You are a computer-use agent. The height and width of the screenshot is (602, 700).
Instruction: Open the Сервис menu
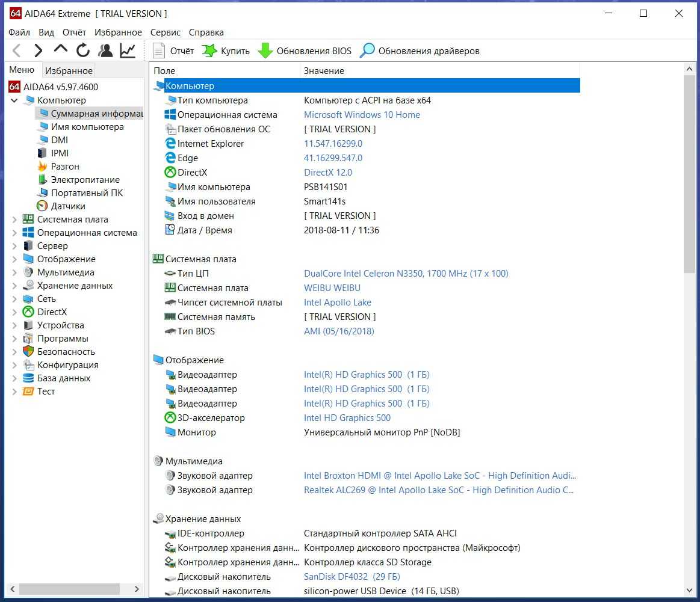[x=166, y=32]
